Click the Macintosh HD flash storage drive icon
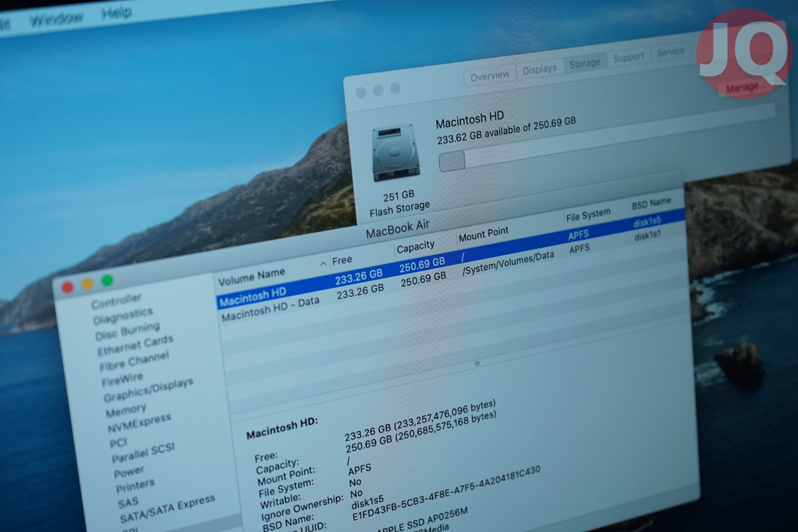The width and height of the screenshot is (798, 532). pyautogui.click(x=396, y=152)
